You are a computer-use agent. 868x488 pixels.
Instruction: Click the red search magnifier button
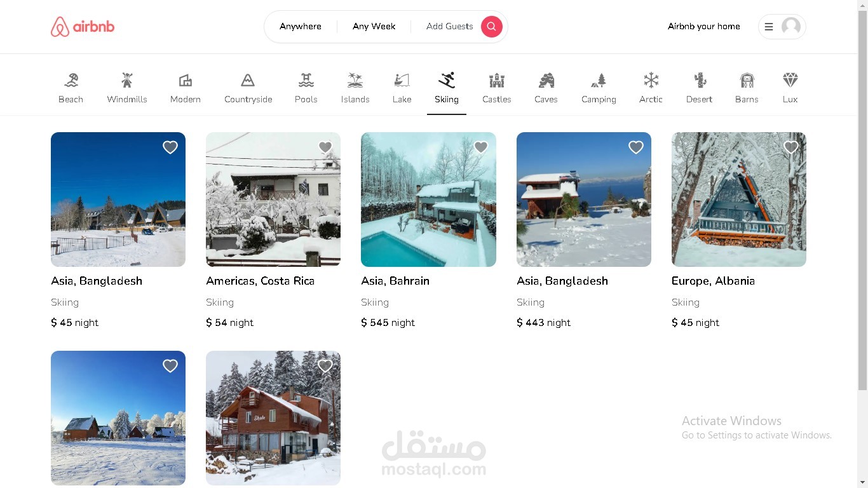pyautogui.click(x=491, y=27)
